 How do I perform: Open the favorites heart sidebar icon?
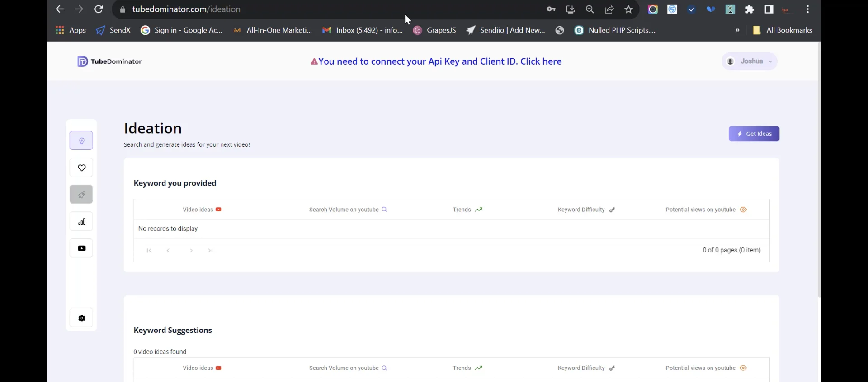click(81, 168)
